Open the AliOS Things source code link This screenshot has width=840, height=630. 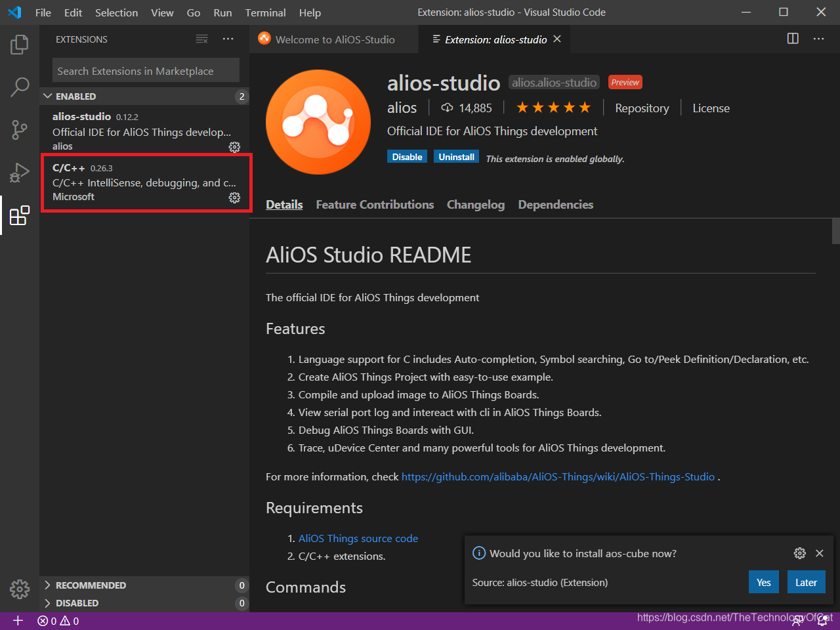(358, 538)
